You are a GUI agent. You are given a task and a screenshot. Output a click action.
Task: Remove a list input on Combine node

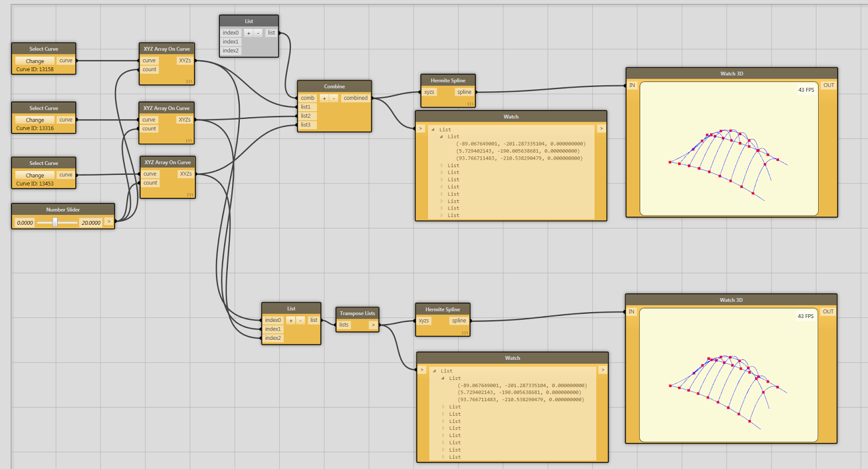(x=334, y=98)
